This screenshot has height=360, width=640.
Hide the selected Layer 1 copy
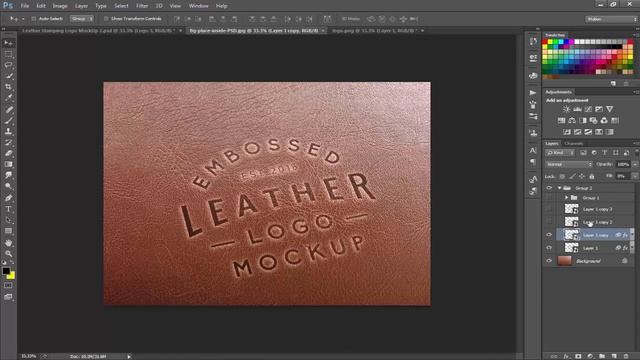pos(549,235)
